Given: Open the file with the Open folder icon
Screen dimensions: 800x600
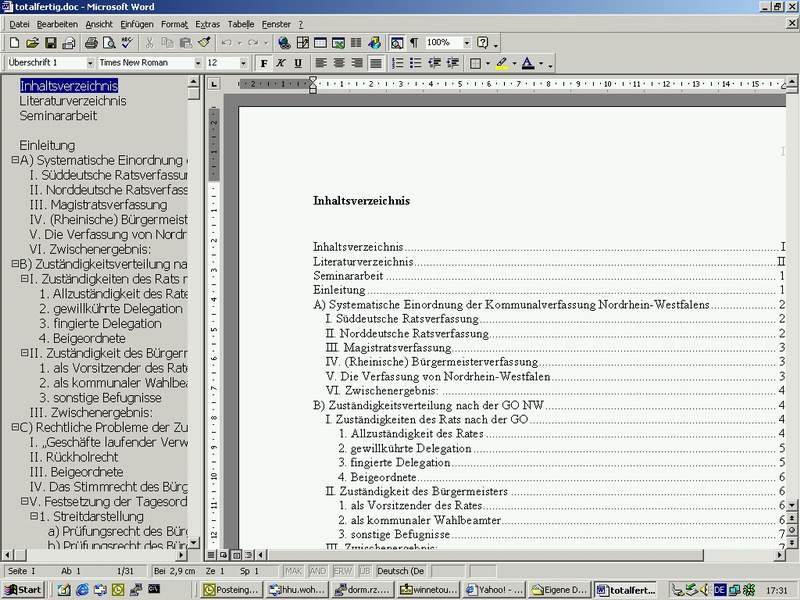Looking at the screenshot, I should click(32, 43).
